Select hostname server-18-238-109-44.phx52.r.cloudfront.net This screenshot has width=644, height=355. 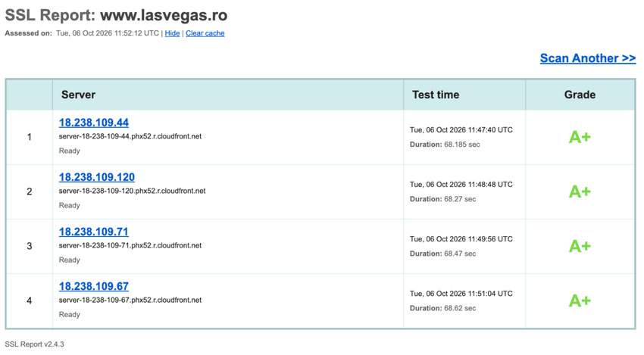pos(130,136)
